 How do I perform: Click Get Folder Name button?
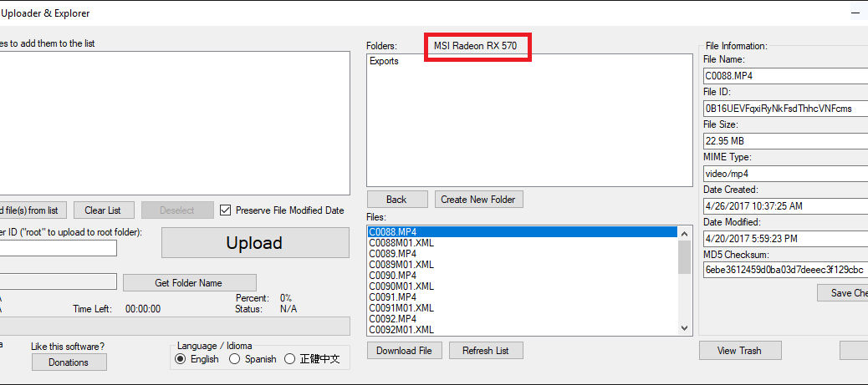tap(189, 282)
